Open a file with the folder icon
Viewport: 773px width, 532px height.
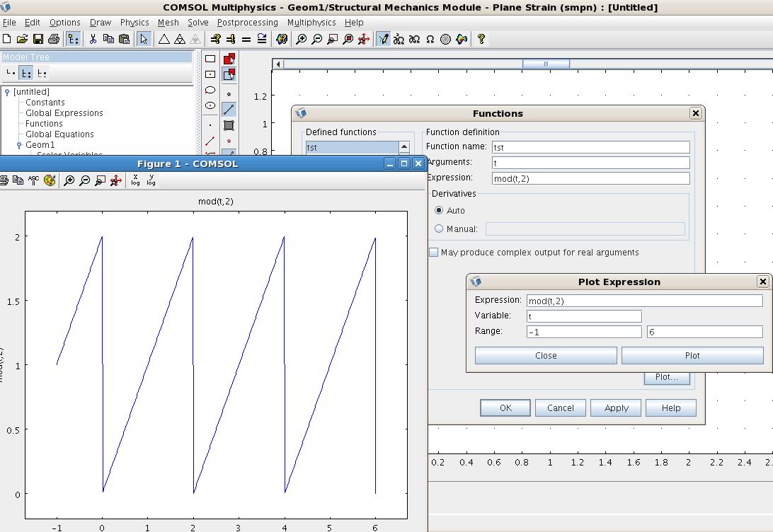click(22, 39)
